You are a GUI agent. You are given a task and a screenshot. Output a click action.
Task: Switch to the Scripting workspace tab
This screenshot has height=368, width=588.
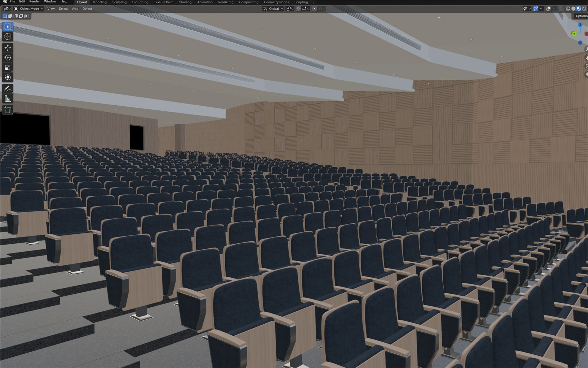[x=301, y=2]
